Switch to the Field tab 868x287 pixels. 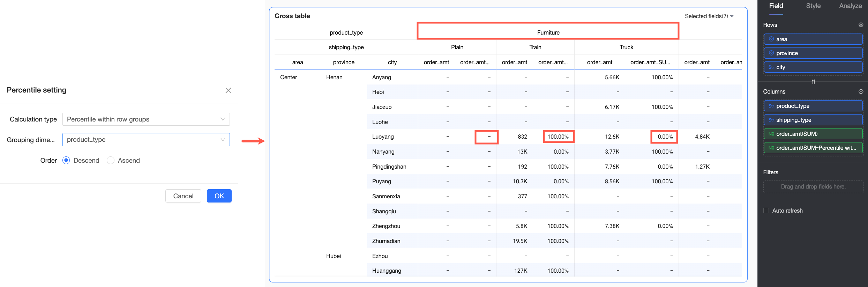point(776,6)
